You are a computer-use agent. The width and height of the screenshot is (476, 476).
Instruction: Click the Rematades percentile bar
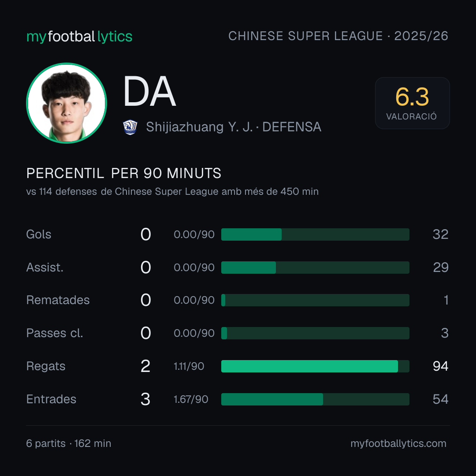click(x=315, y=300)
